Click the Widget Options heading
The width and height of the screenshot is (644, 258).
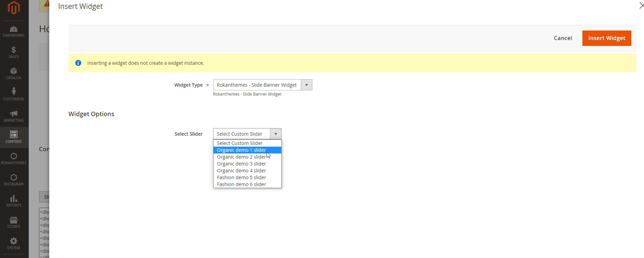pyautogui.click(x=91, y=114)
